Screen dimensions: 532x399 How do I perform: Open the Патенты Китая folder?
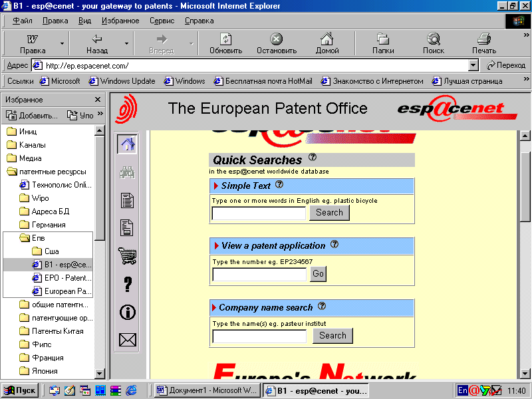[x=52, y=331]
